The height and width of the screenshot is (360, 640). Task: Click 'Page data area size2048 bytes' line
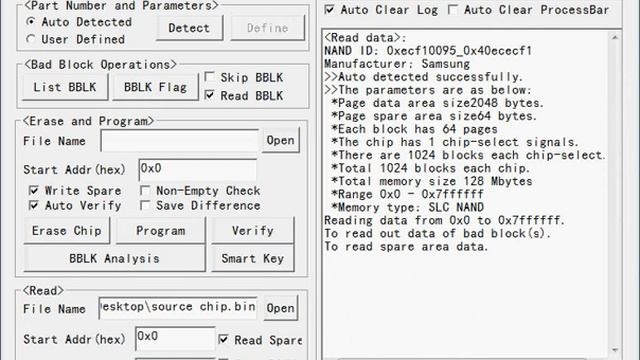pos(438,103)
